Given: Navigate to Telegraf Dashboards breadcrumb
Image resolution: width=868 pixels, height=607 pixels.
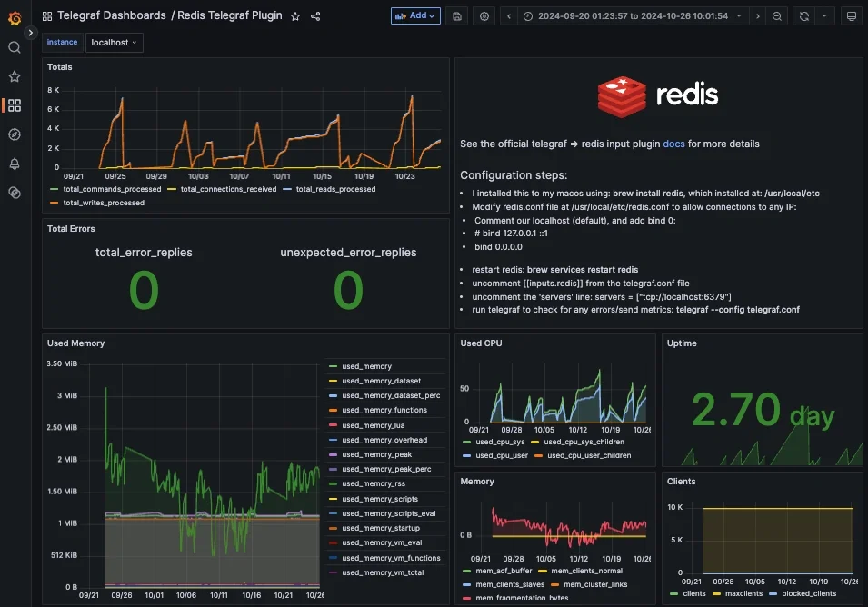Looking at the screenshot, I should point(111,15).
